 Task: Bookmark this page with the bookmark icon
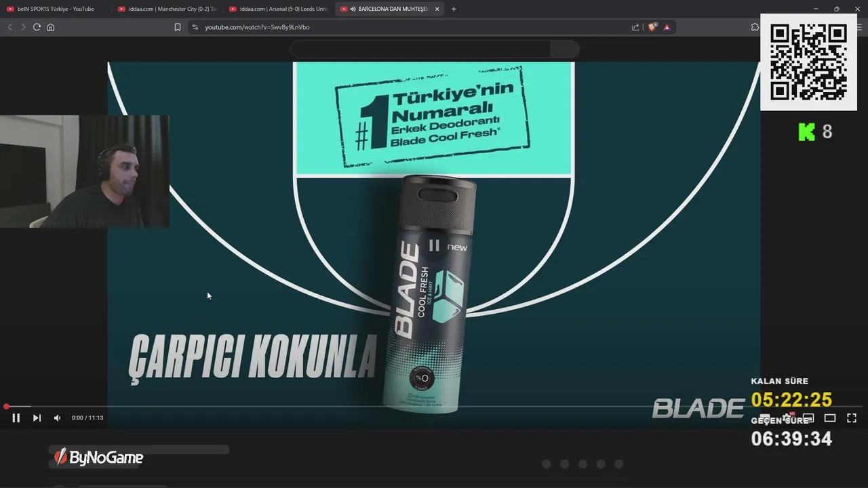[x=178, y=27]
